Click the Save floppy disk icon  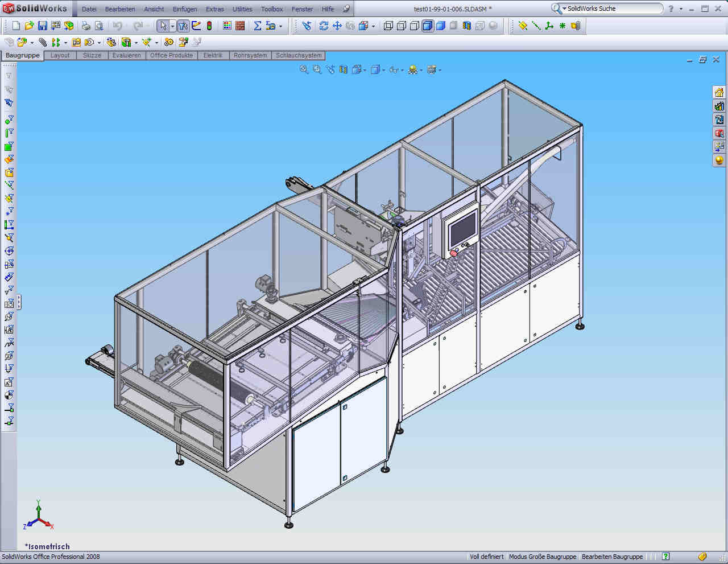click(x=43, y=26)
